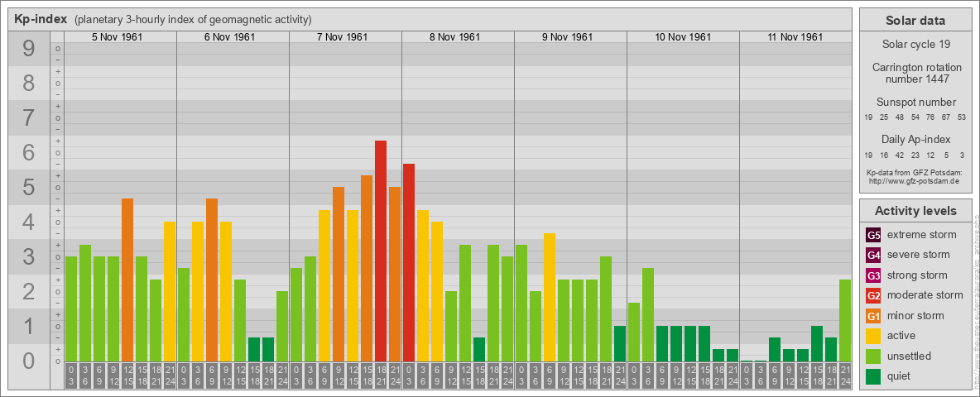This screenshot has width=980, height=397.
Task: Click sunspot number value 48
Action: coord(900,117)
